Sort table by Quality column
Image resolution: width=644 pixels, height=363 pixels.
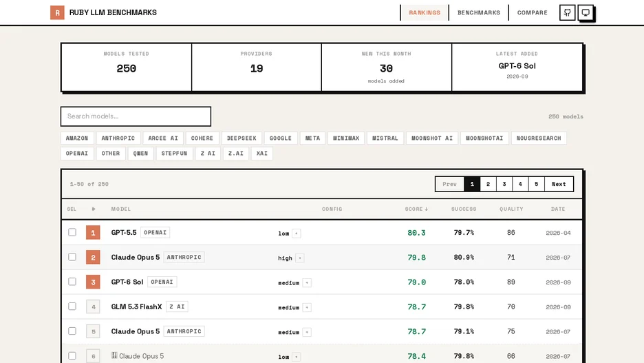(511, 209)
